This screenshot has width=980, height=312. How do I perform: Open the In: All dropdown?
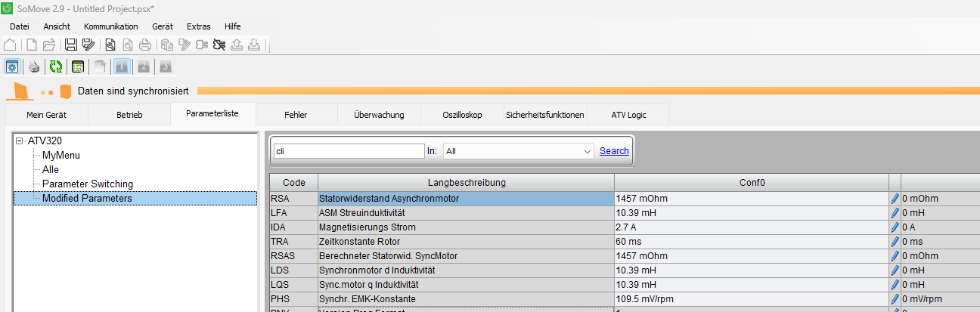pos(519,151)
